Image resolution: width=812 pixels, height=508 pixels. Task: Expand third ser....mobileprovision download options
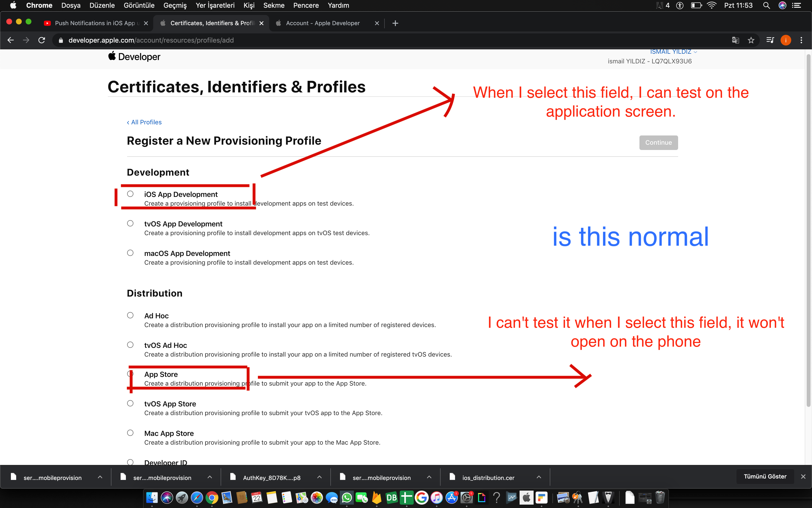pyautogui.click(x=429, y=477)
